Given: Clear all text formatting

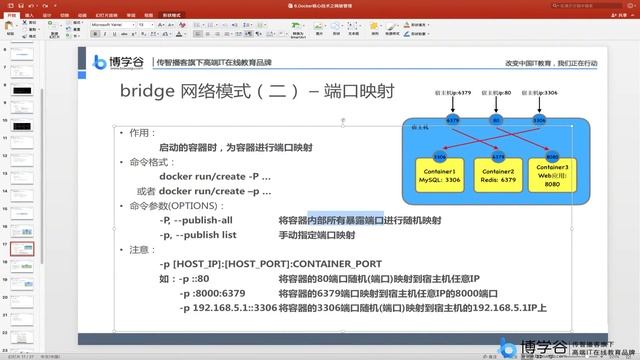Looking at the screenshot, I should click(x=182, y=25).
